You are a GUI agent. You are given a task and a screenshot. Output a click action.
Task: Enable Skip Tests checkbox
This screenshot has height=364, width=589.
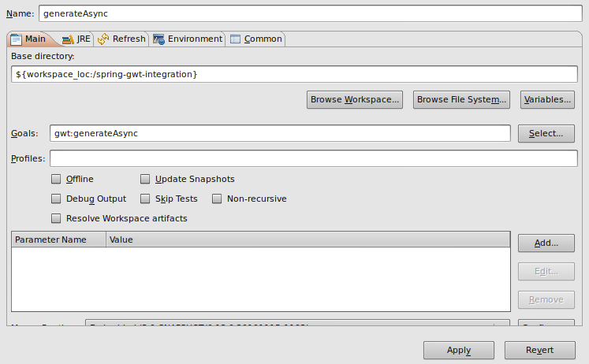[145, 199]
